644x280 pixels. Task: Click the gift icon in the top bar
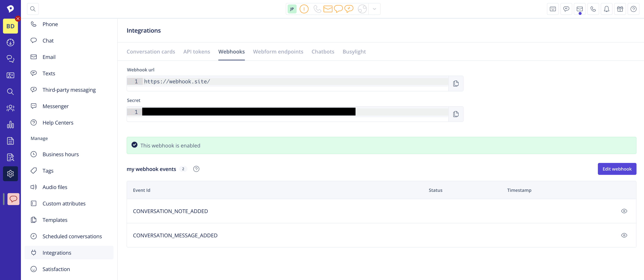[x=620, y=9]
